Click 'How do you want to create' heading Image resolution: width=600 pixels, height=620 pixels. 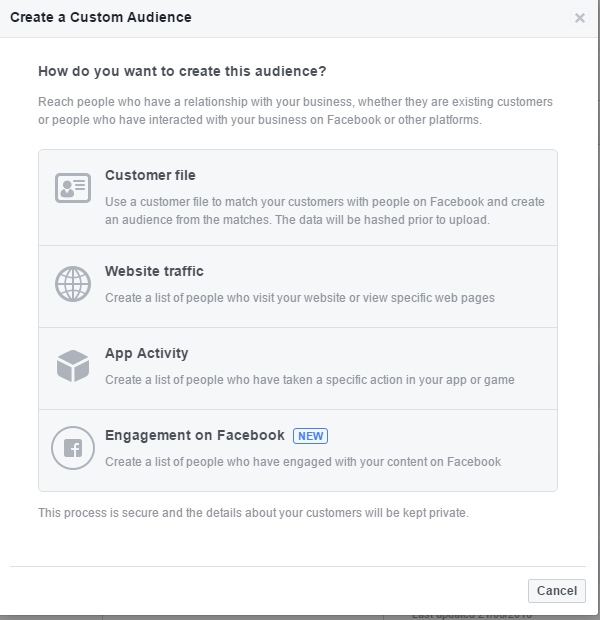[x=182, y=71]
